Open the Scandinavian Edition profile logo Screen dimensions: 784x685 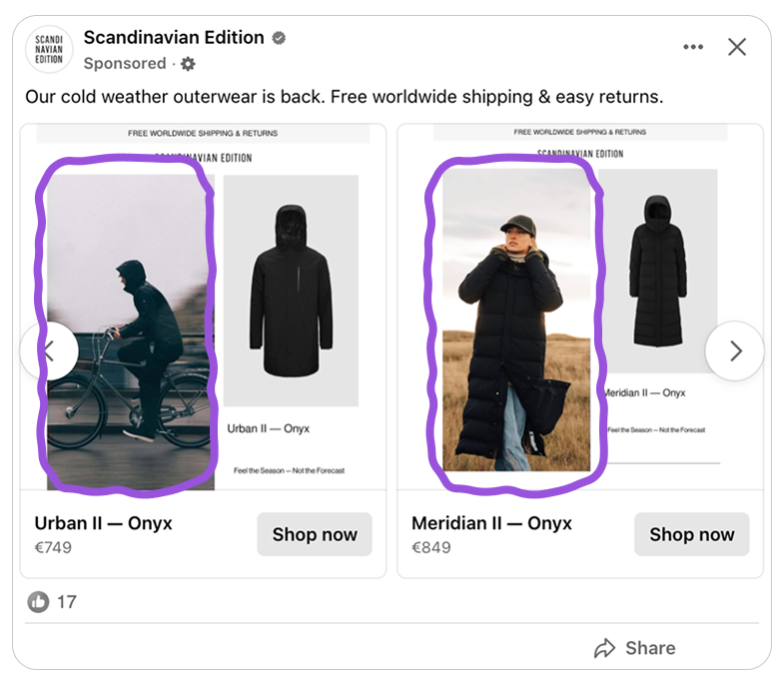[49, 49]
